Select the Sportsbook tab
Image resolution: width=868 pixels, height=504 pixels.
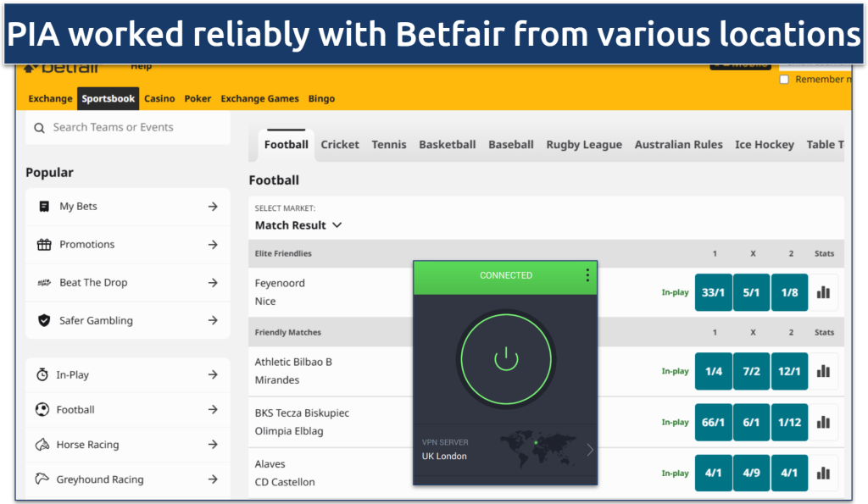pyautogui.click(x=108, y=98)
